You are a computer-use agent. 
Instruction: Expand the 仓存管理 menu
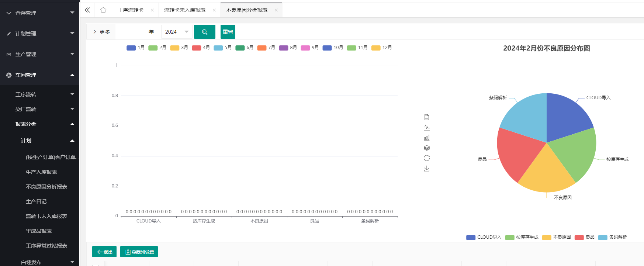point(39,13)
